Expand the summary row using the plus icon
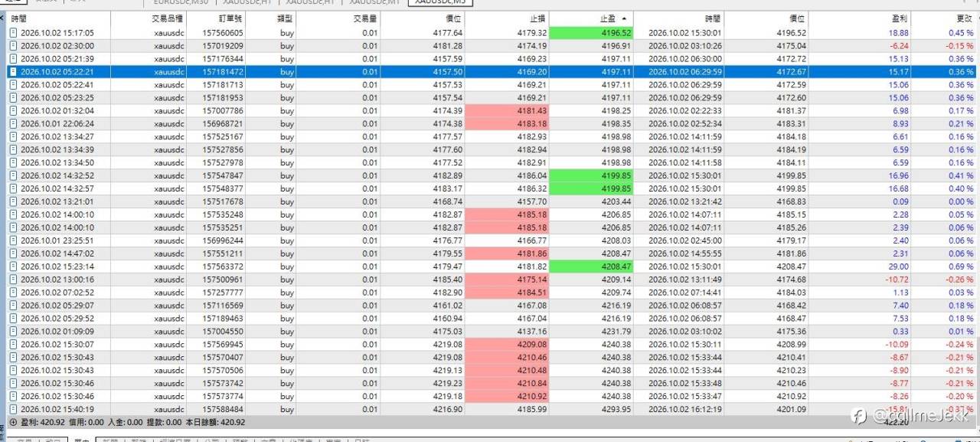 [x=12, y=422]
